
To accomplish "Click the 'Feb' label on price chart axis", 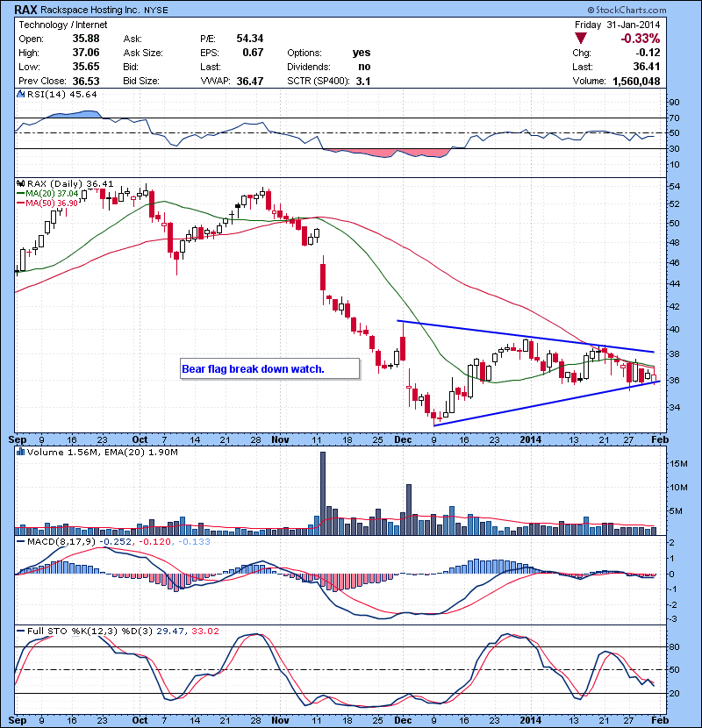I will coord(660,439).
